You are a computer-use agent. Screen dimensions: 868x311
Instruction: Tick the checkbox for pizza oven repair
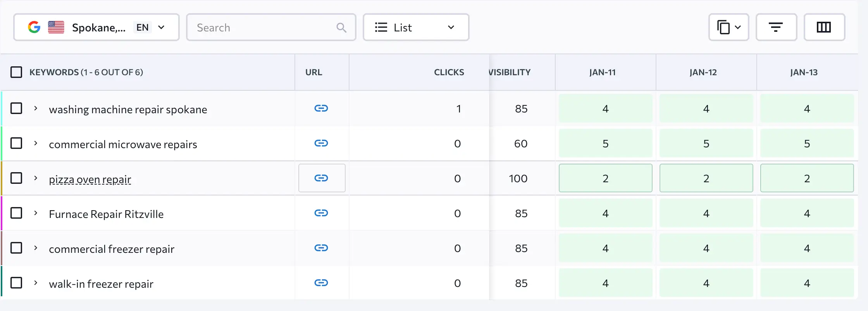point(16,178)
